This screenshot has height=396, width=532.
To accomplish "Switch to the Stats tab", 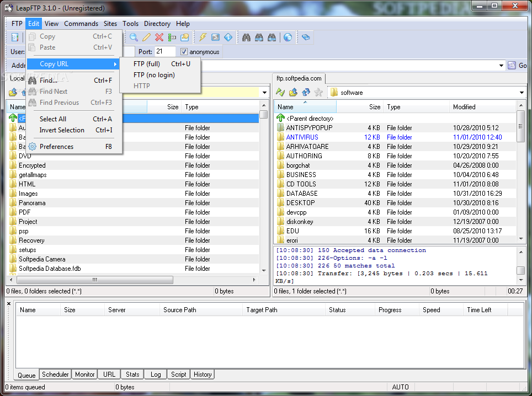I will point(132,374).
